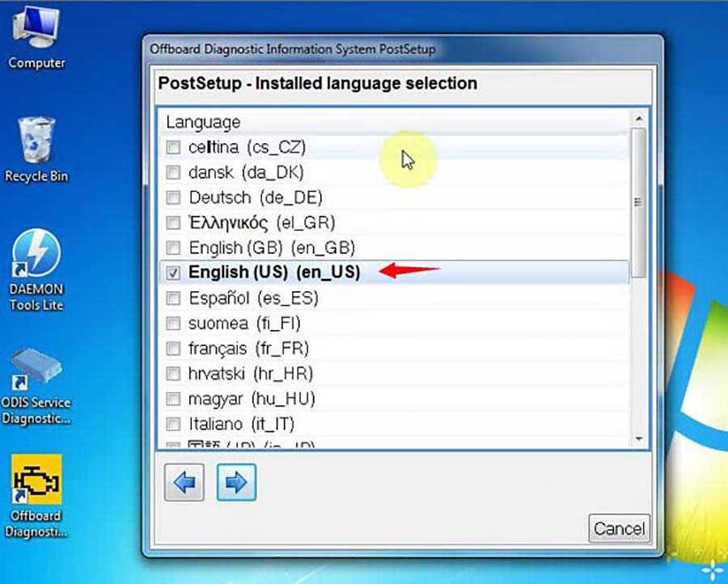Click the blue back arrow button

(x=184, y=483)
